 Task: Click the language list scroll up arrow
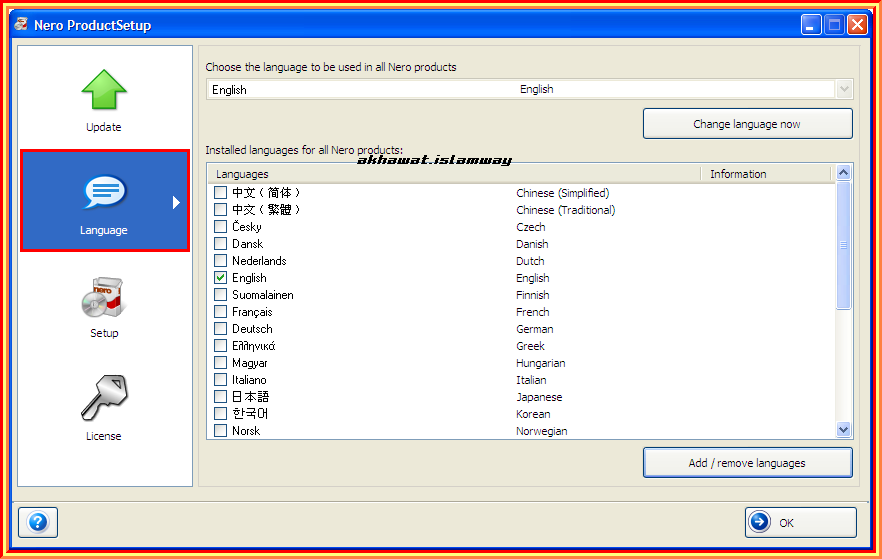843,172
